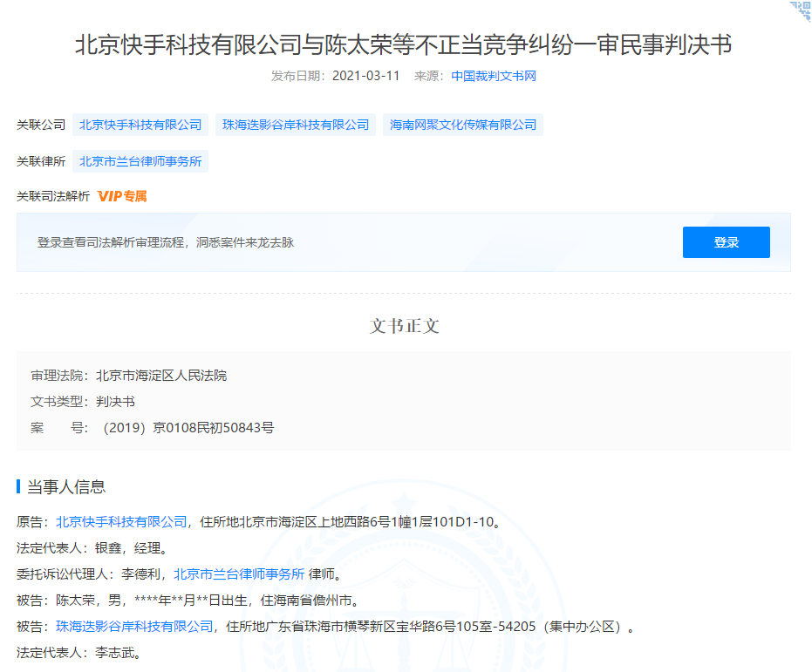Open 北京快手科技有限公司 in 关联公司 row

tap(140, 125)
